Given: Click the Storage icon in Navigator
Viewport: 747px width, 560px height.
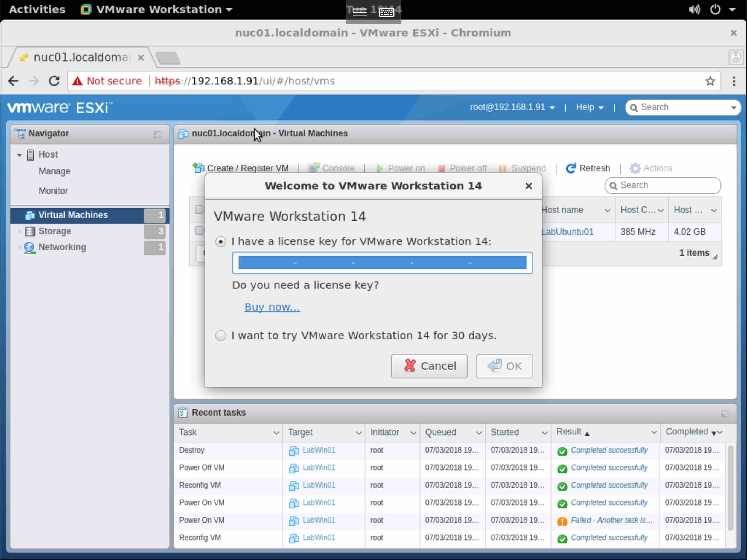Looking at the screenshot, I should (x=30, y=231).
